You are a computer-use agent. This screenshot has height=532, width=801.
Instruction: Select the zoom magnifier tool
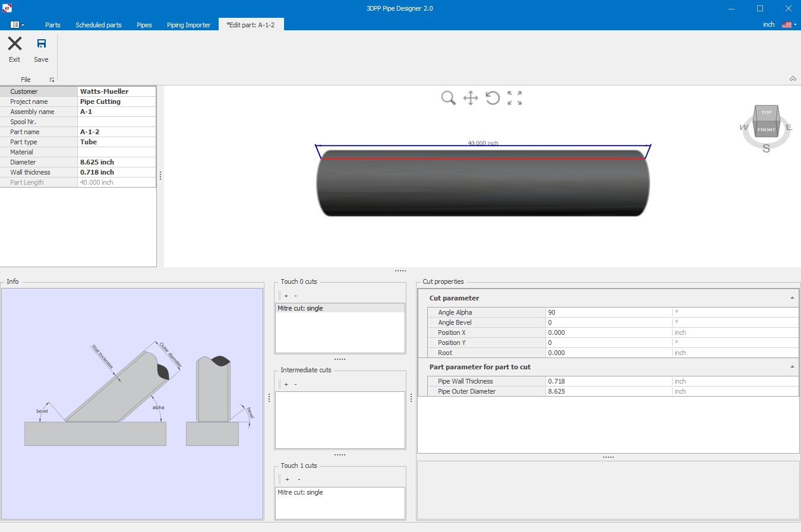pyautogui.click(x=448, y=98)
